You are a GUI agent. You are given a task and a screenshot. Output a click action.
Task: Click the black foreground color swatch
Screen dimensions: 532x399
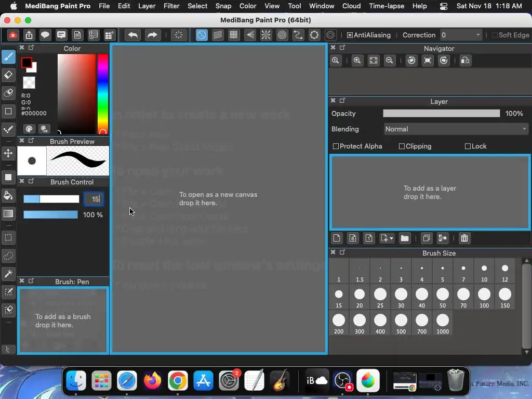click(x=26, y=63)
